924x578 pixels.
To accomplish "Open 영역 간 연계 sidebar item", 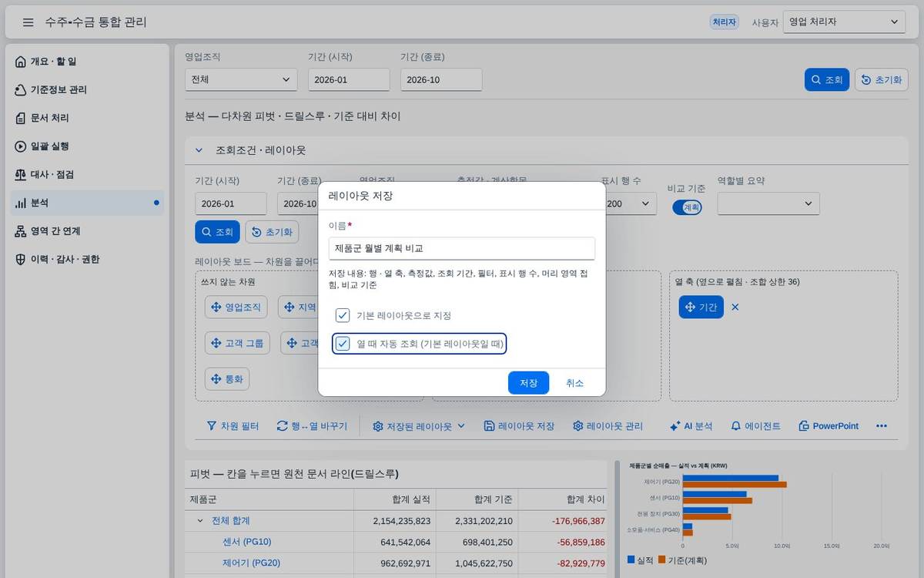I will [86, 231].
